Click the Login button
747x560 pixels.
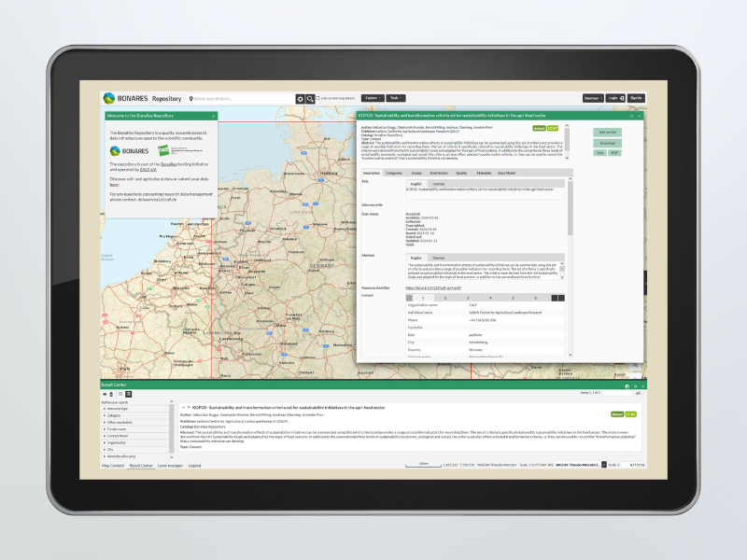[x=615, y=98]
